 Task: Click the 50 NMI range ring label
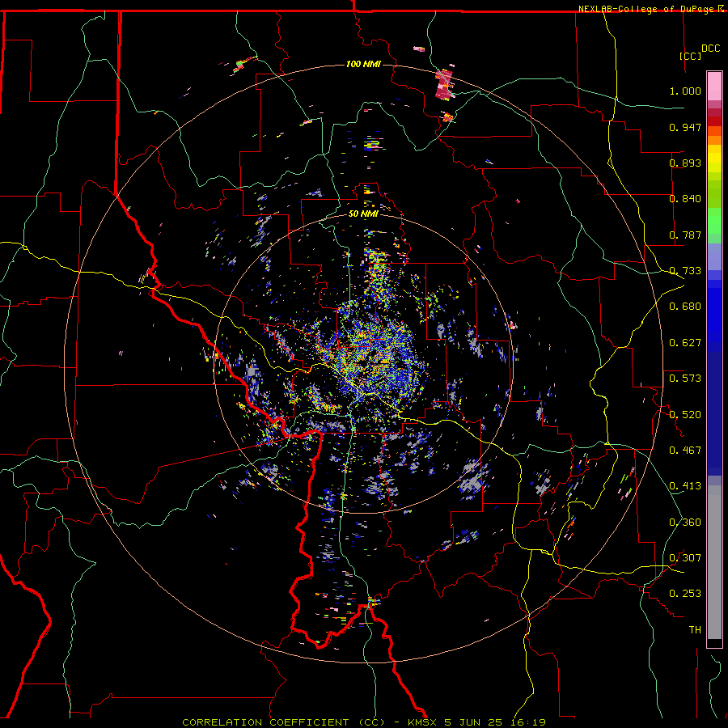[363, 214]
